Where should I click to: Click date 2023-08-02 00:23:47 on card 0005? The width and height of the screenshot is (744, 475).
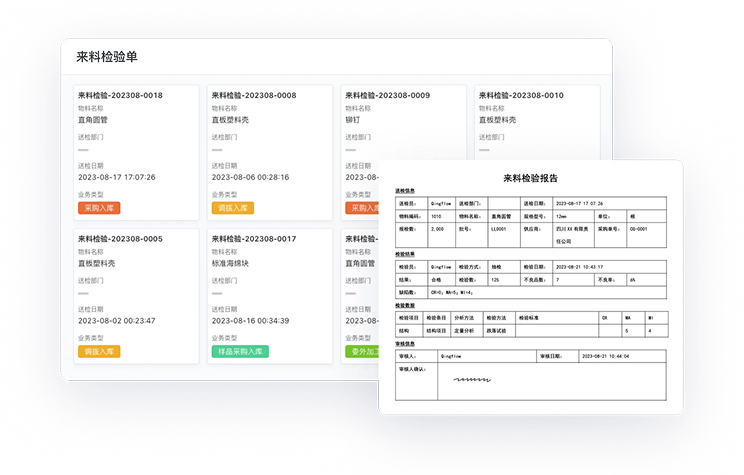pyautogui.click(x=117, y=321)
